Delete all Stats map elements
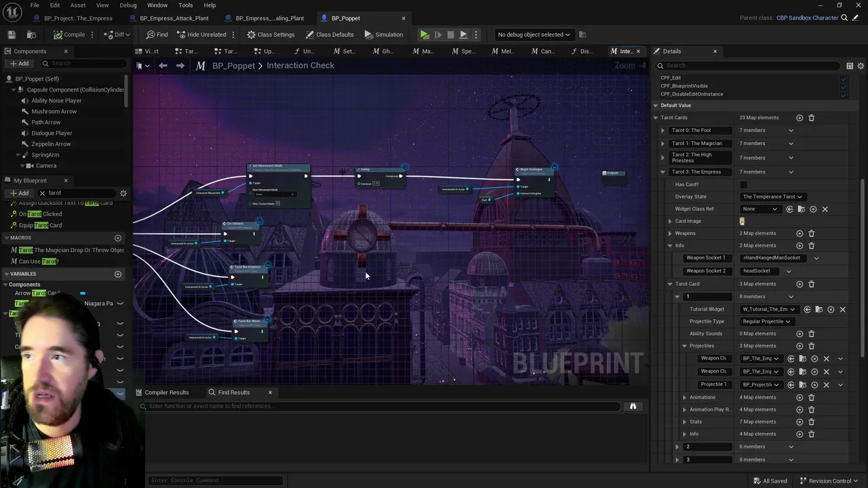 coord(811,422)
